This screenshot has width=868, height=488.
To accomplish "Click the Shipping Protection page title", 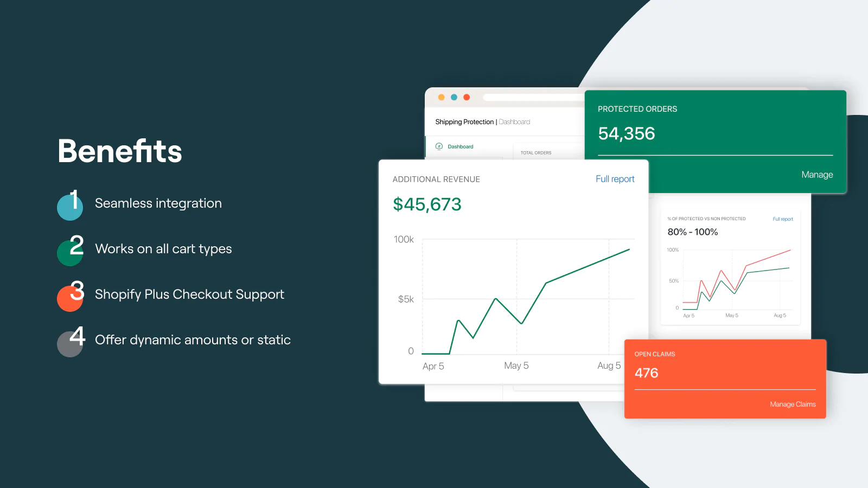I will click(464, 122).
